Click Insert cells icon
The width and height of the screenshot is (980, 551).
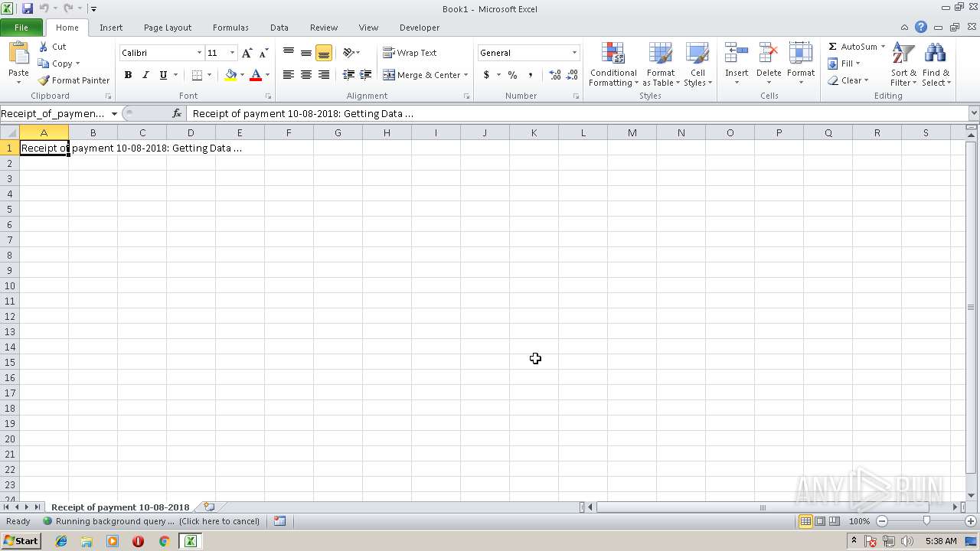click(x=737, y=54)
